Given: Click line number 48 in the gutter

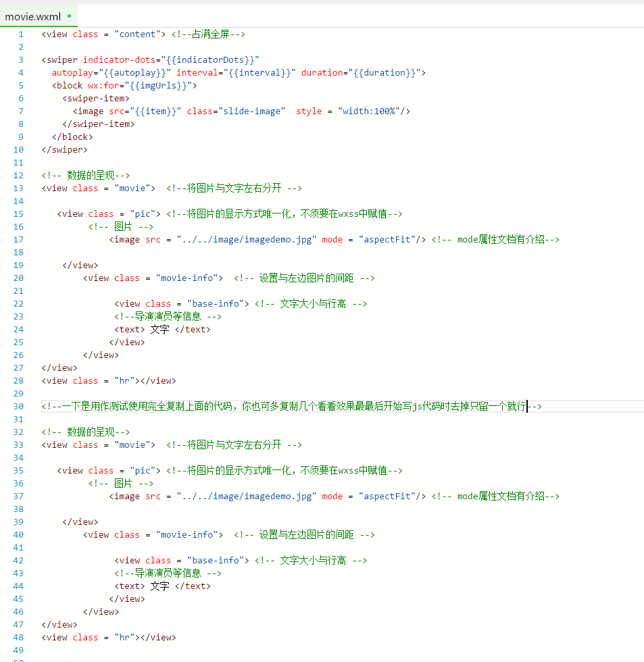Looking at the screenshot, I should tap(18, 638).
